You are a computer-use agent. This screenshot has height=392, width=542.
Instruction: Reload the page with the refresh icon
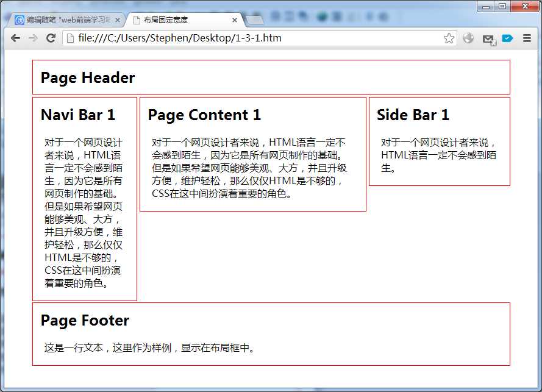[x=51, y=38]
